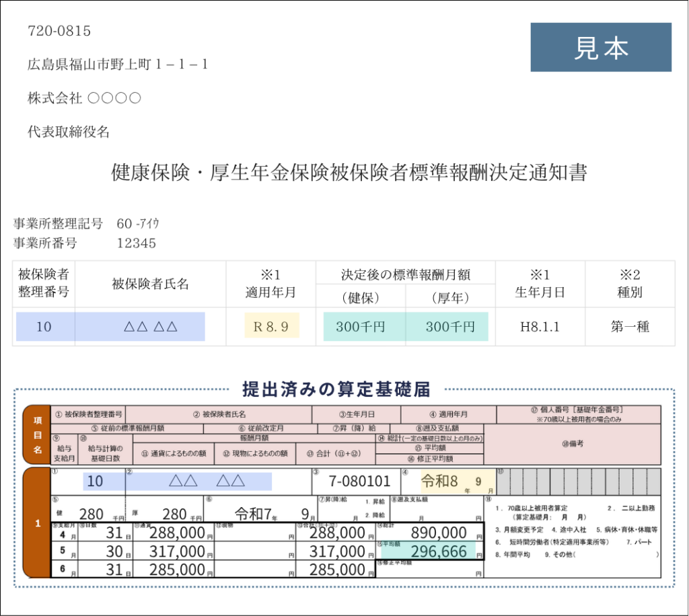Choose remark option 5. 病休・育休・休職等

point(626,529)
